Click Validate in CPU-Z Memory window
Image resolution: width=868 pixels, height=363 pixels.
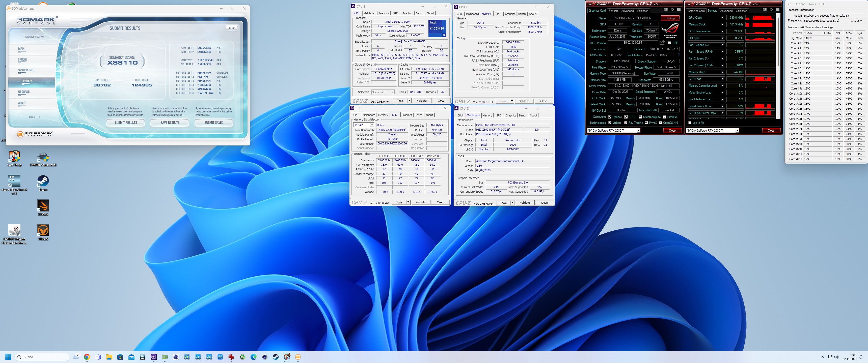tap(524, 101)
